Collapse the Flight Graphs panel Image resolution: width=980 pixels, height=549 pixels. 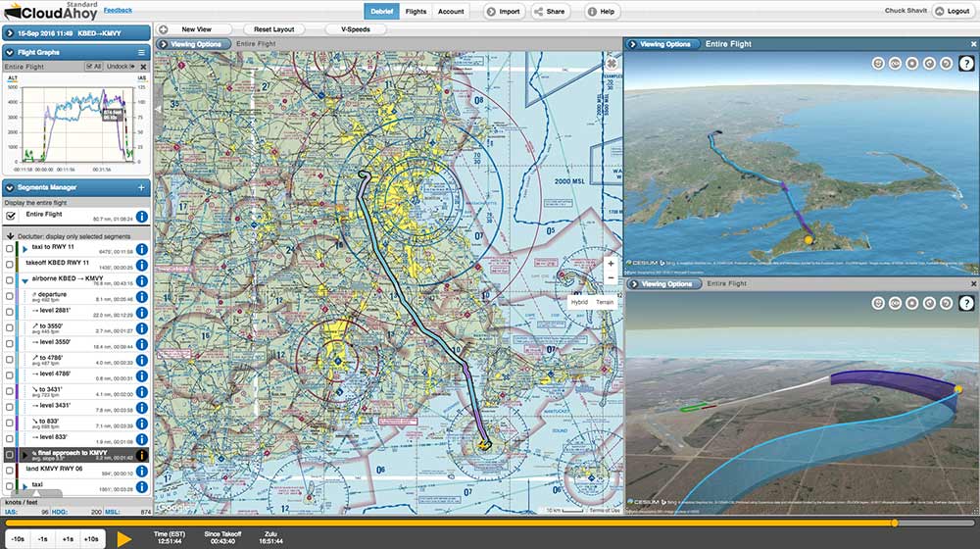[10, 53]
